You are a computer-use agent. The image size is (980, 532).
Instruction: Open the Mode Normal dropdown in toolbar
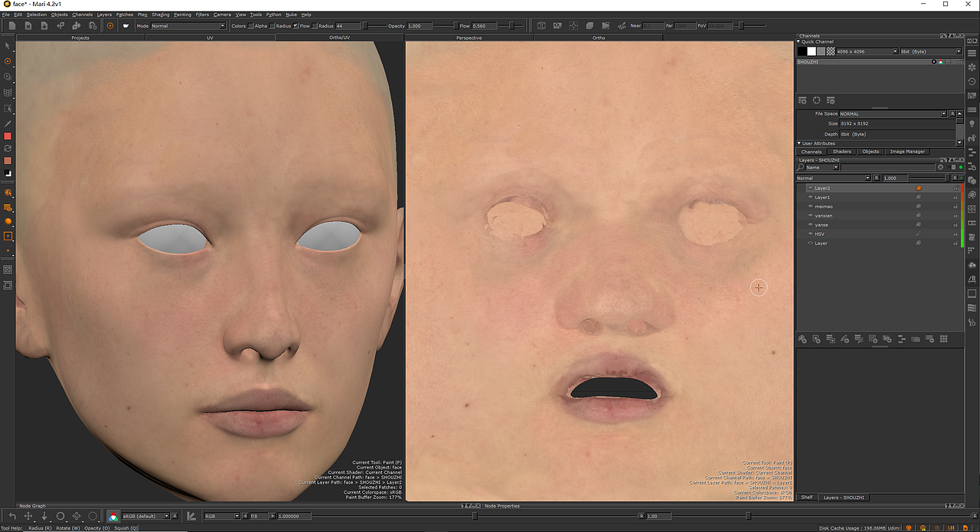(x=188, y=26)
